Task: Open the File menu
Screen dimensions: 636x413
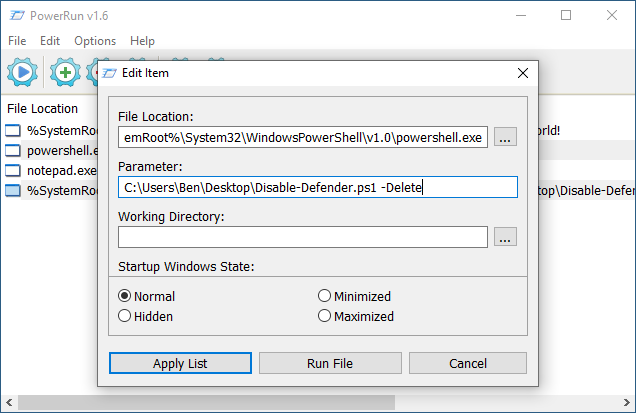Action: 17,41
